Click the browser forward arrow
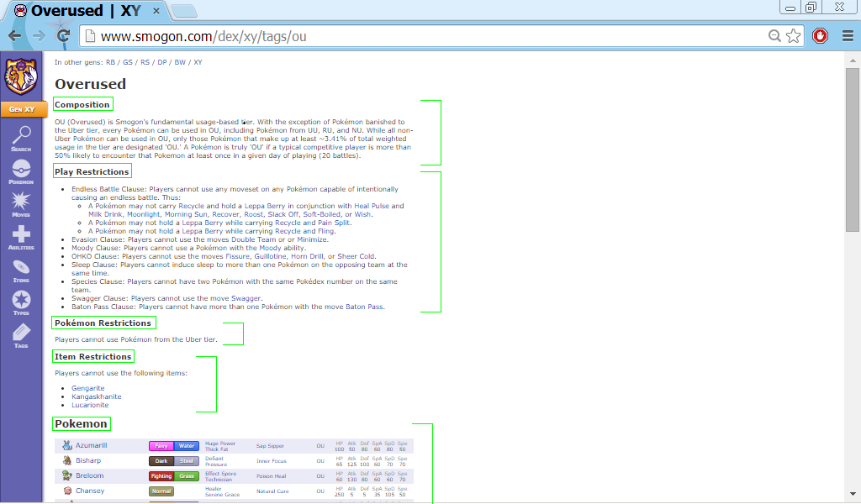 click(39, 36)
